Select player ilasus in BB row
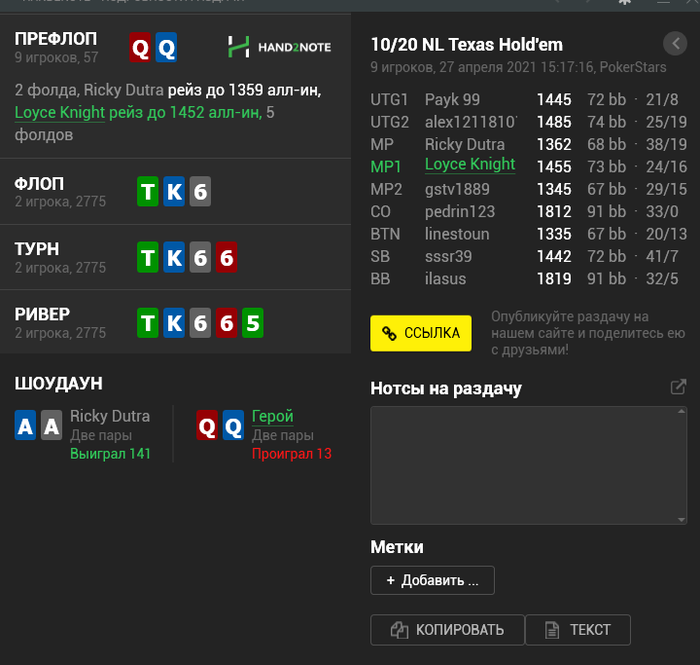700x665 pixels. [445, 278]
